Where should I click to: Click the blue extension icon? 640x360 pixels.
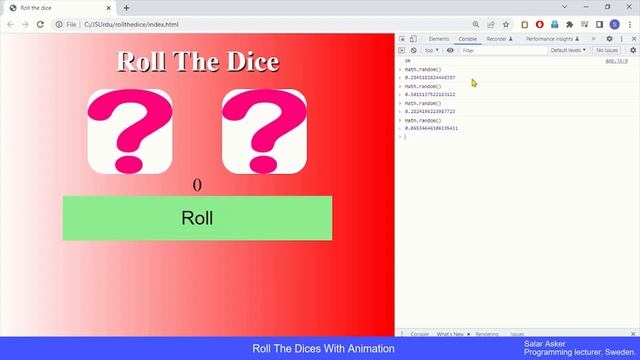click(x=555, y=24)
